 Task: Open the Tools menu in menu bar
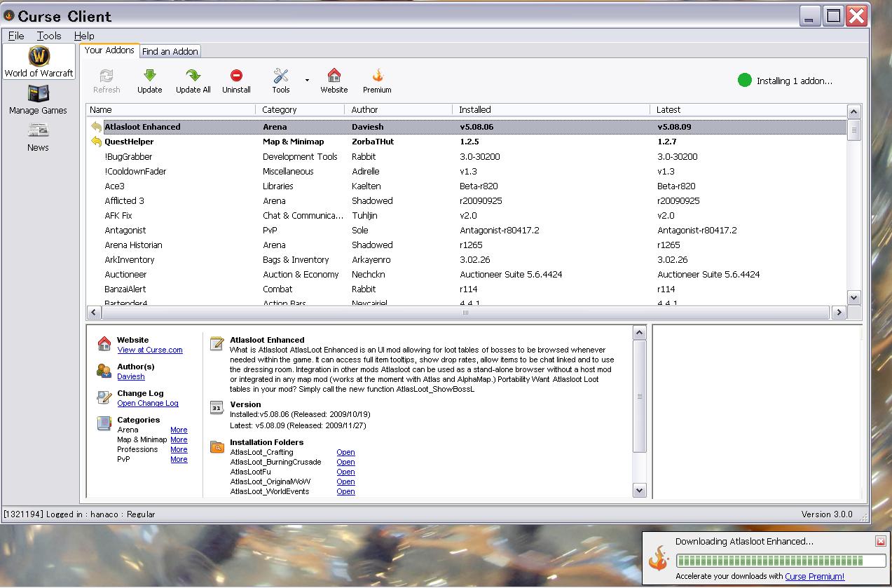[49, 36]
